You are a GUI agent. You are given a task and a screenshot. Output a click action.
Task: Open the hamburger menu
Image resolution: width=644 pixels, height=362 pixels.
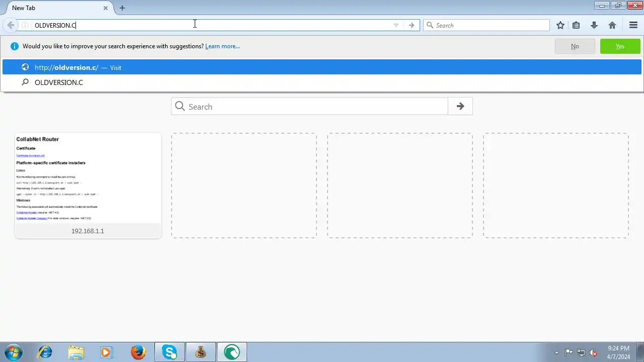[x=633, y=25]
